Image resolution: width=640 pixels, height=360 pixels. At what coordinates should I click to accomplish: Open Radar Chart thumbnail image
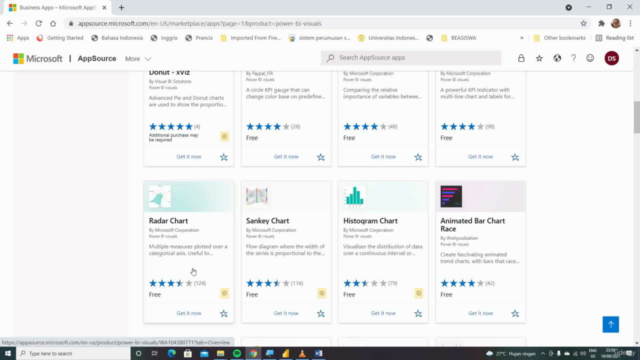tap(160, 196)
